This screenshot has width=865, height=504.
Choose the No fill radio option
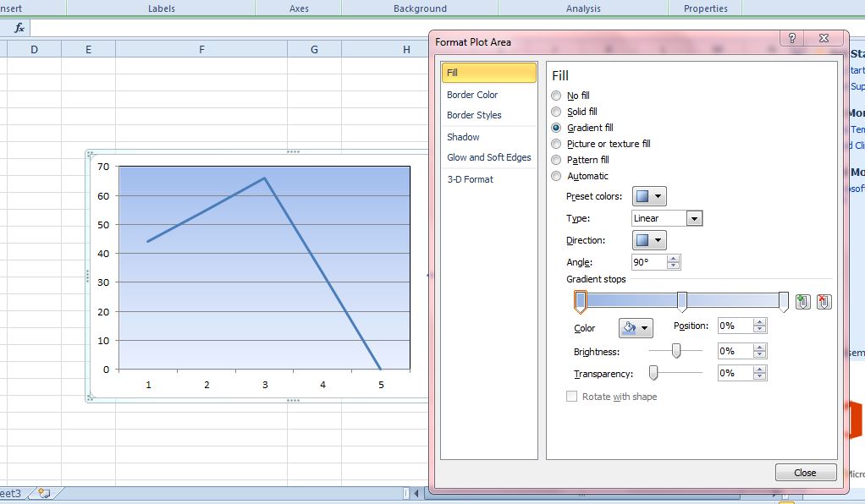(x=556, y=96)
